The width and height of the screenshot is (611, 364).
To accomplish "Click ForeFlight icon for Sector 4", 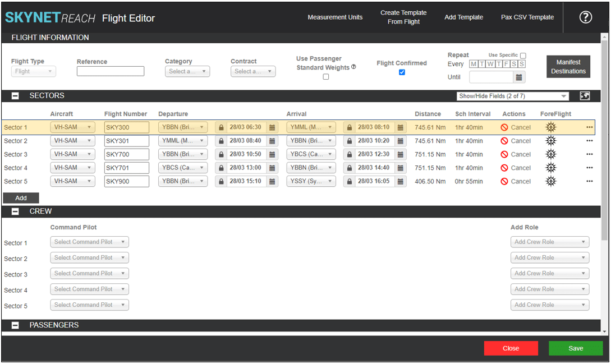I will (550, 168).
